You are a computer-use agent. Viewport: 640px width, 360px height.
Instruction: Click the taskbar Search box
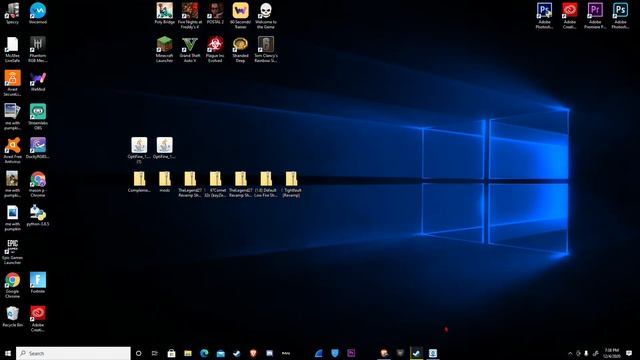[73, 353]
